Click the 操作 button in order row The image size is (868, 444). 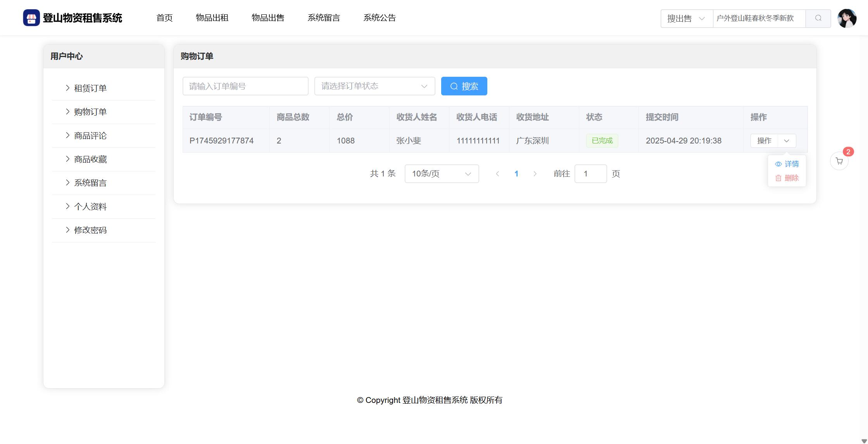[x=764, y=141]
